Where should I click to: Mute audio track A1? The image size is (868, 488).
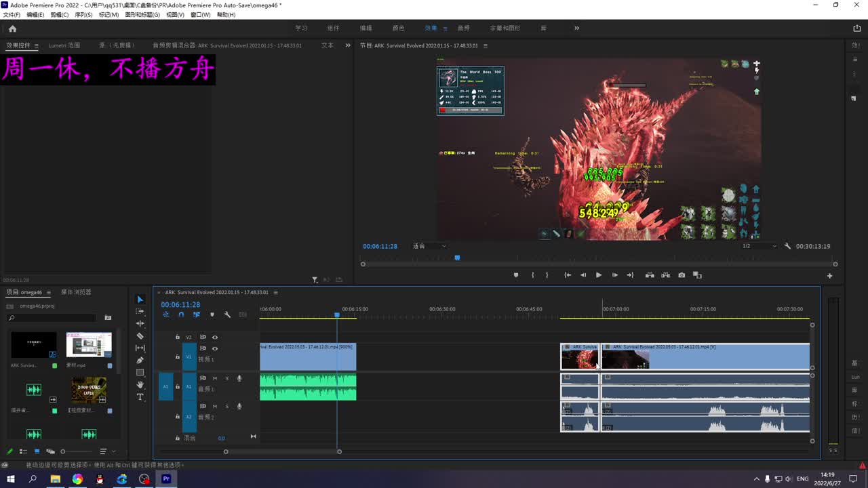(215, 378)
